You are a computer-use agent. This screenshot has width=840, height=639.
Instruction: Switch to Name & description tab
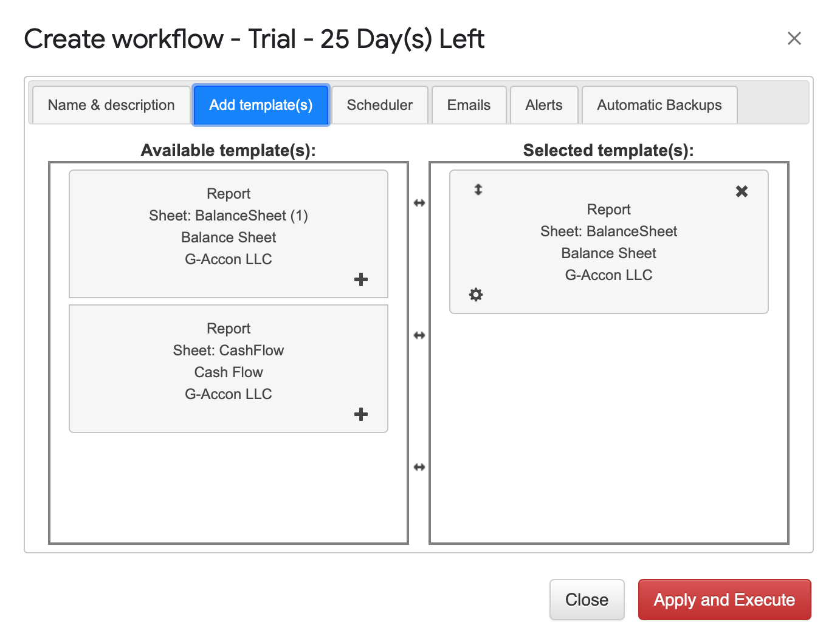[111, 105]
